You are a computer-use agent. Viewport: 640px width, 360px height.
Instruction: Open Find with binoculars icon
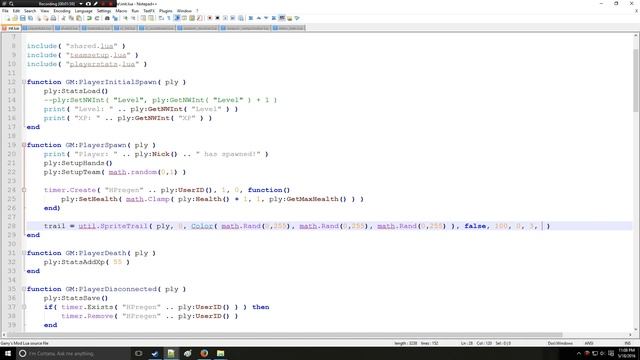pyautogui.click(x=107, y=18)
